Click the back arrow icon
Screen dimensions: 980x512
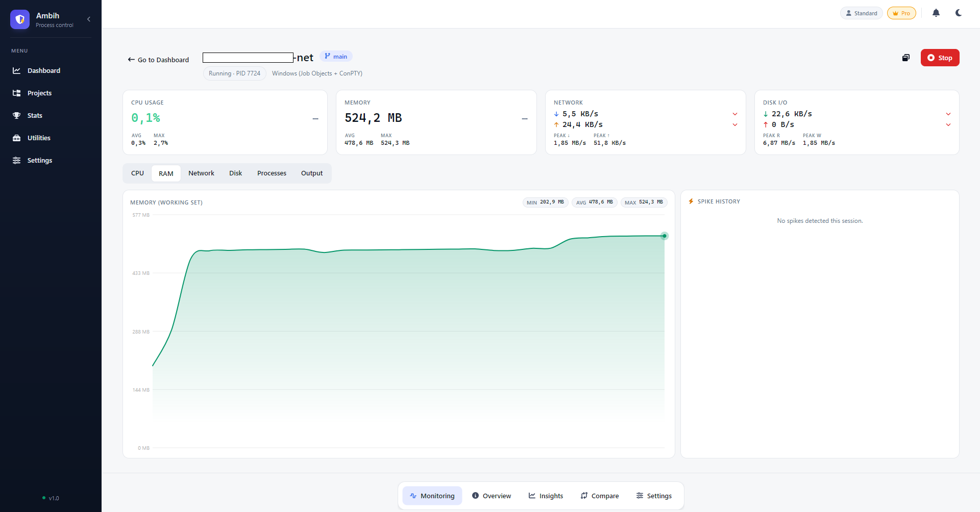pyautogui.click(x=131, y=60)
